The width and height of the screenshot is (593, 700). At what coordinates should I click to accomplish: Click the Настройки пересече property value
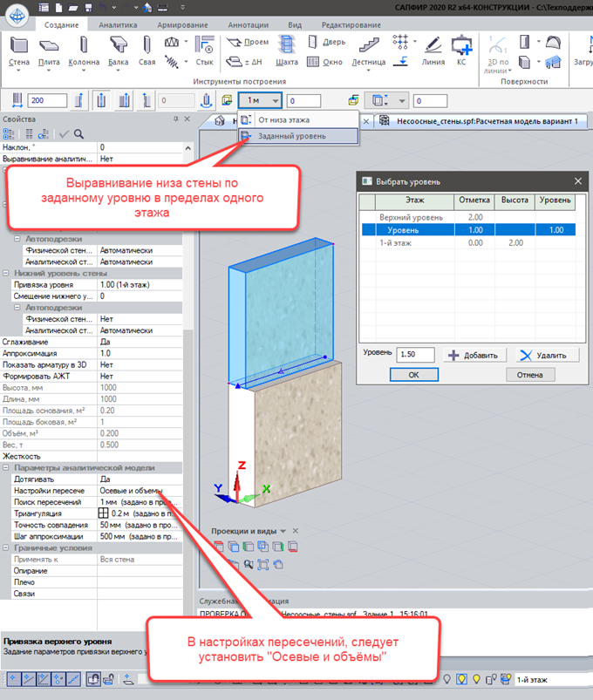coord(140,490)
